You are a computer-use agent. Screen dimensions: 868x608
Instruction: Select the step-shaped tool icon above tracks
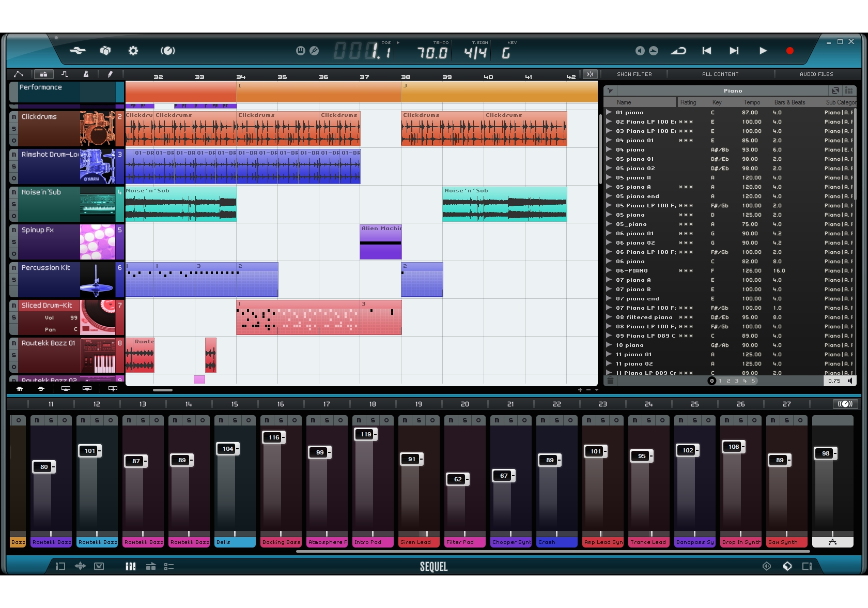65,74
